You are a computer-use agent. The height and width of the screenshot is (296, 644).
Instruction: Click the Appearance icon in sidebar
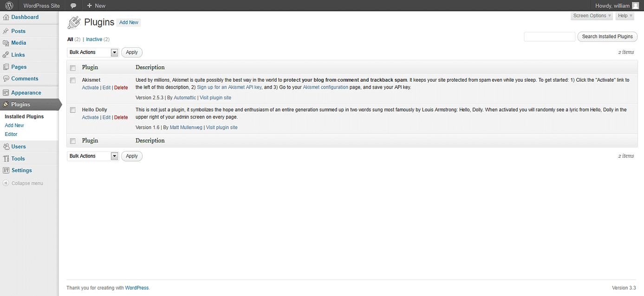[x=6, y=93]
